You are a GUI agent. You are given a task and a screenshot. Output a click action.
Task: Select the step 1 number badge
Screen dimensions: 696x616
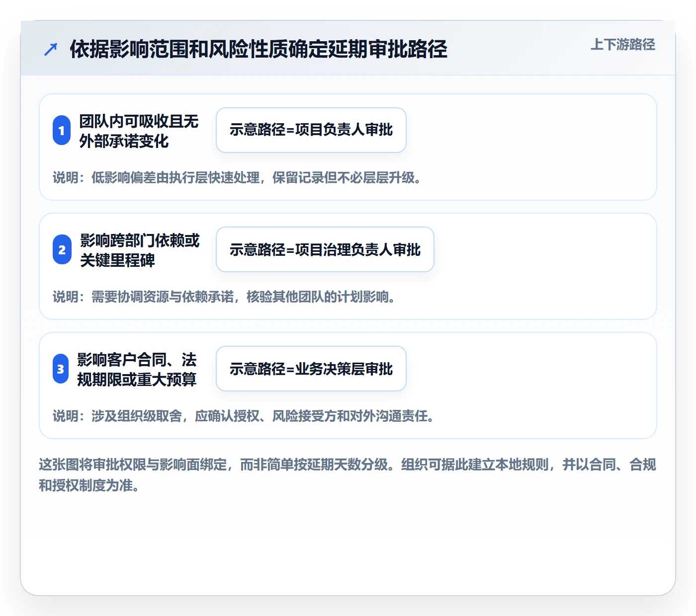[62, 130]
